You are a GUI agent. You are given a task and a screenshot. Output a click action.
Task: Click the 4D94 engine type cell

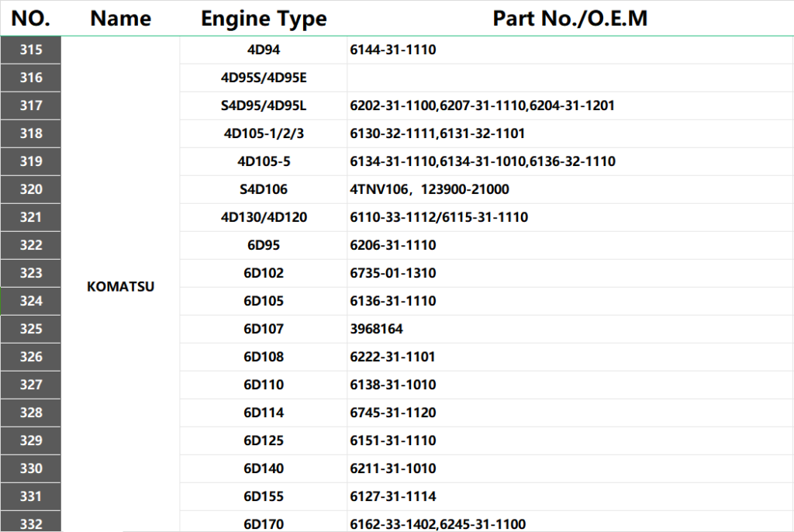point(264,50)
